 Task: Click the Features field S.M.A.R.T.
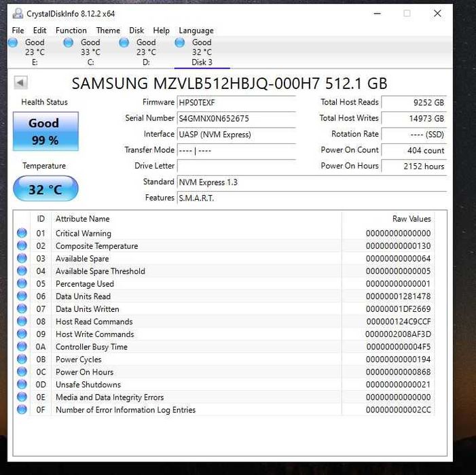point(312,198)
